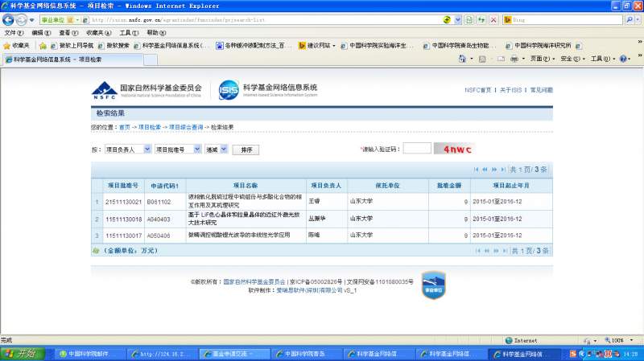Click the Feeds icon in command bar

coord(482,59)
